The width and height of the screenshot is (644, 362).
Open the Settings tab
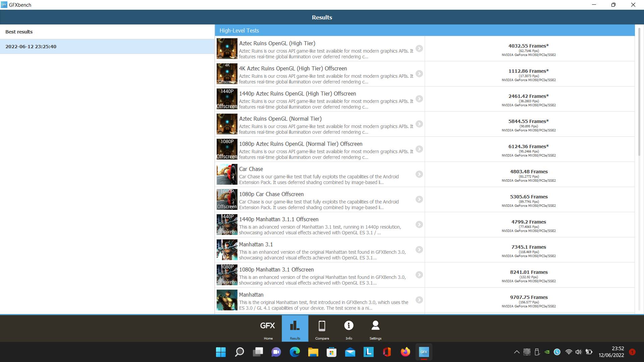[375, 329]
